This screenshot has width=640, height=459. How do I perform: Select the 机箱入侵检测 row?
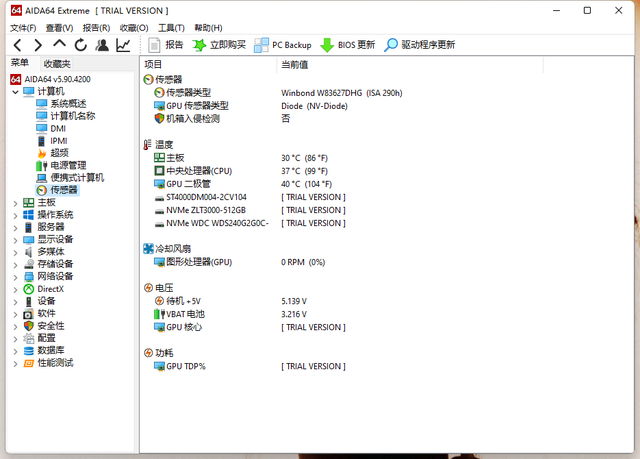(222, 119)
